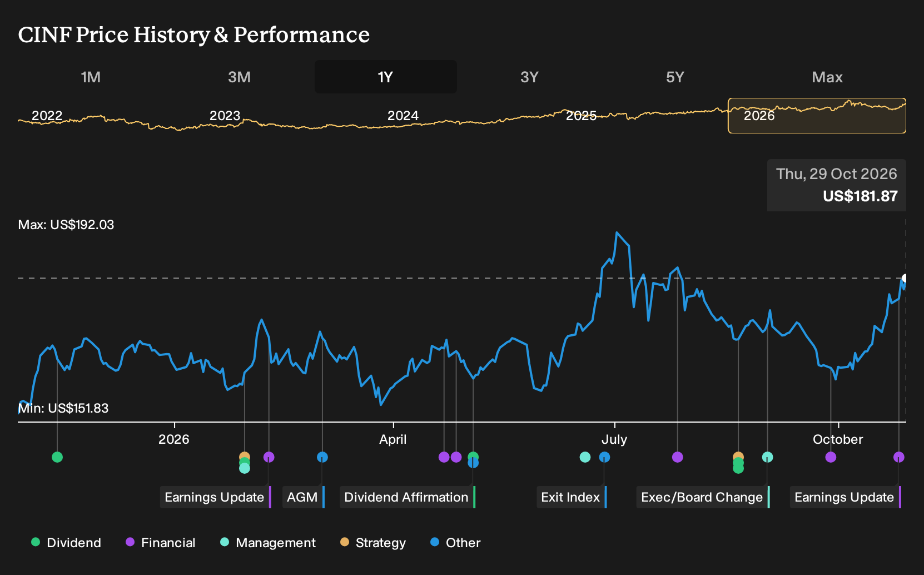Image resolution: width=924 pixels, height=575 pixels.
Task: Click highlighted 2026 range window in overview chart
Action: pyautogui.click(x=817, y=116)
